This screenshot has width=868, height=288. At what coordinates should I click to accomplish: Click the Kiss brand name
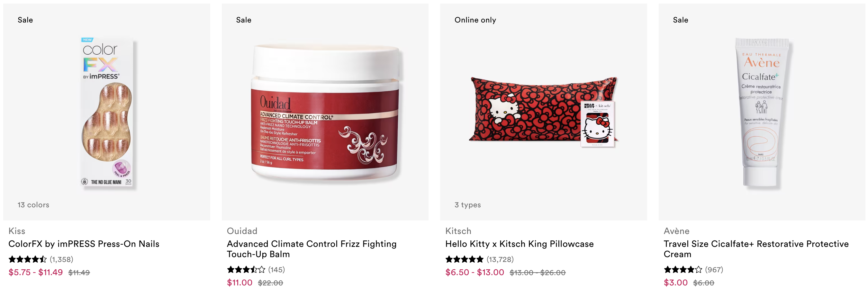17,231
